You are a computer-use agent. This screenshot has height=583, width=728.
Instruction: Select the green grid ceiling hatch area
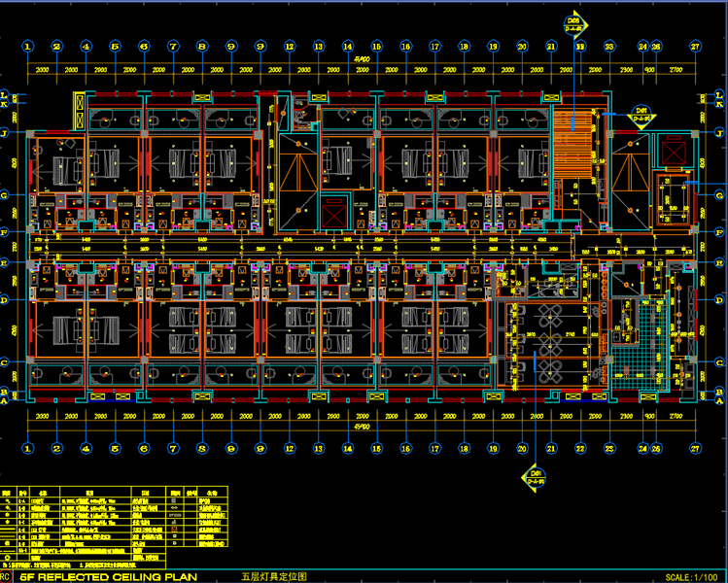pos(639,344)
